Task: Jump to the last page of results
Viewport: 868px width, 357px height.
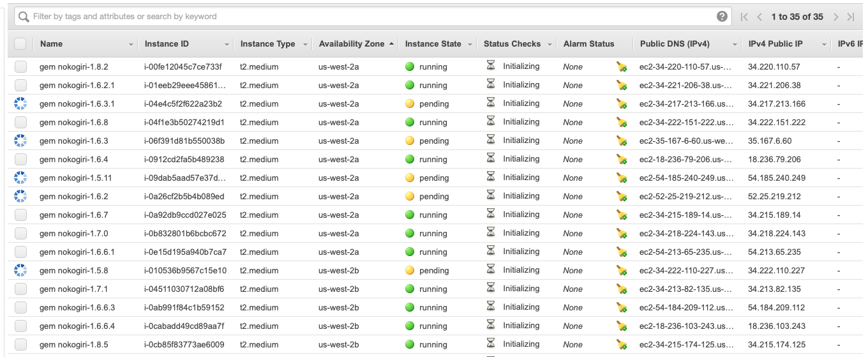Action: click(x=851, y=17)
